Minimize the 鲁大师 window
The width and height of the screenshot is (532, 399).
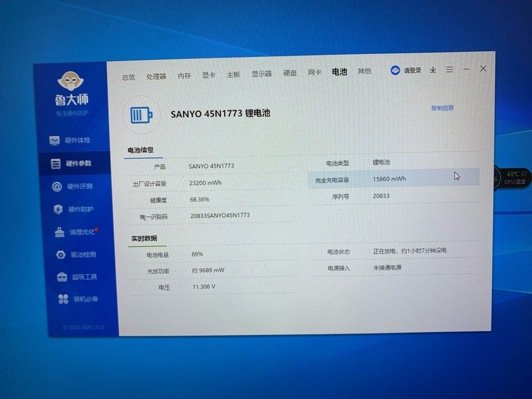(467, 69)
